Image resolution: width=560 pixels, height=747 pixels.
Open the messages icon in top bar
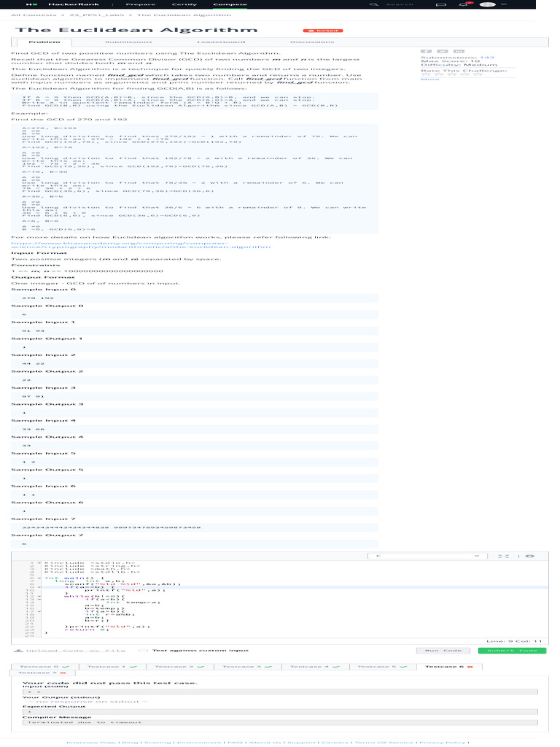(441, 4)
